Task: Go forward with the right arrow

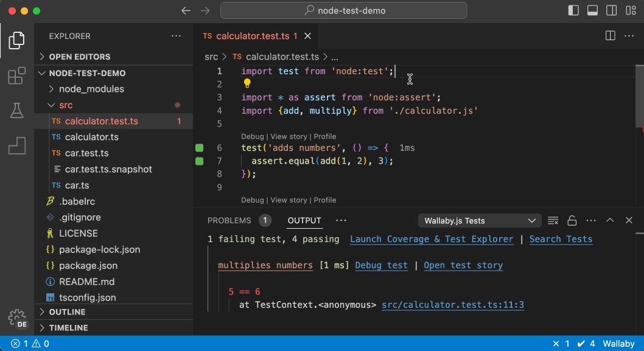Action: click(205, 11)
